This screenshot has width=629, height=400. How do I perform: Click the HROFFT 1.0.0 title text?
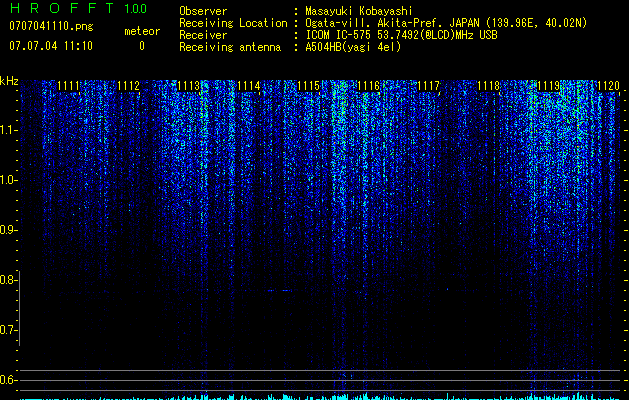click(x=78, y=8)
